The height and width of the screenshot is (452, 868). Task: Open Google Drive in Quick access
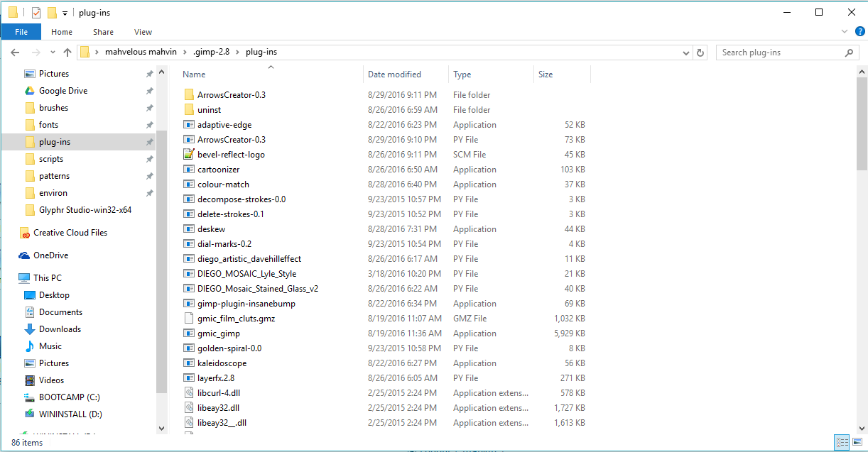(63, 91)
